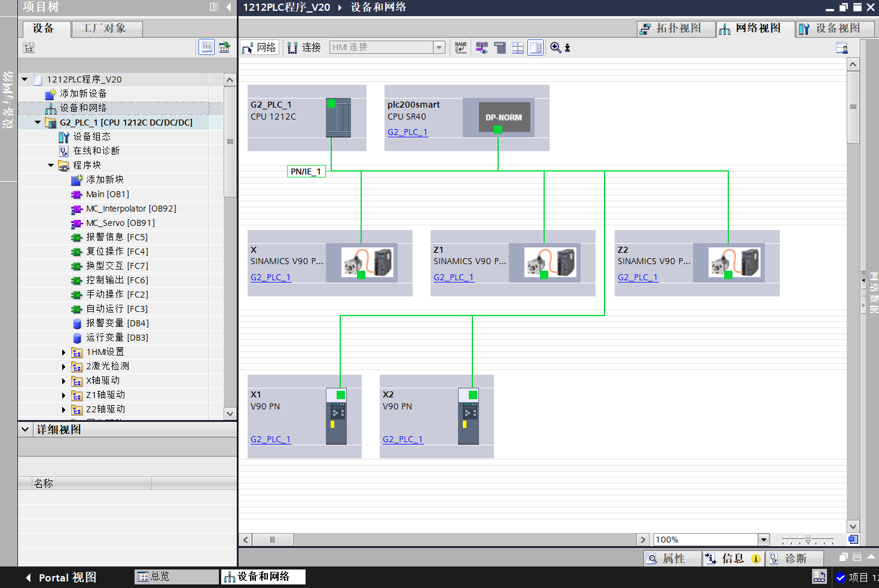This screenshot has width=879, height=588.
Task: Expand the inspector window upward arrow
Action: (871, 557)
